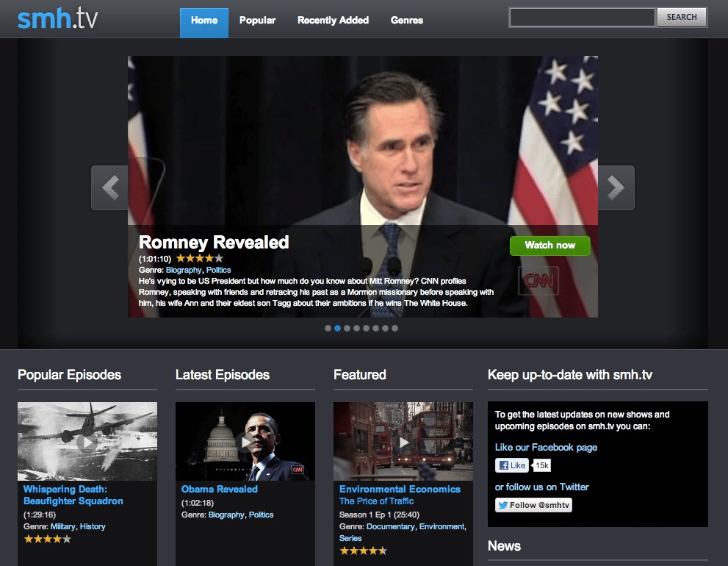This screenshot has height=566, width=728.
Task: Click the 15k like count bubble
Action: [x=541, y=465]
